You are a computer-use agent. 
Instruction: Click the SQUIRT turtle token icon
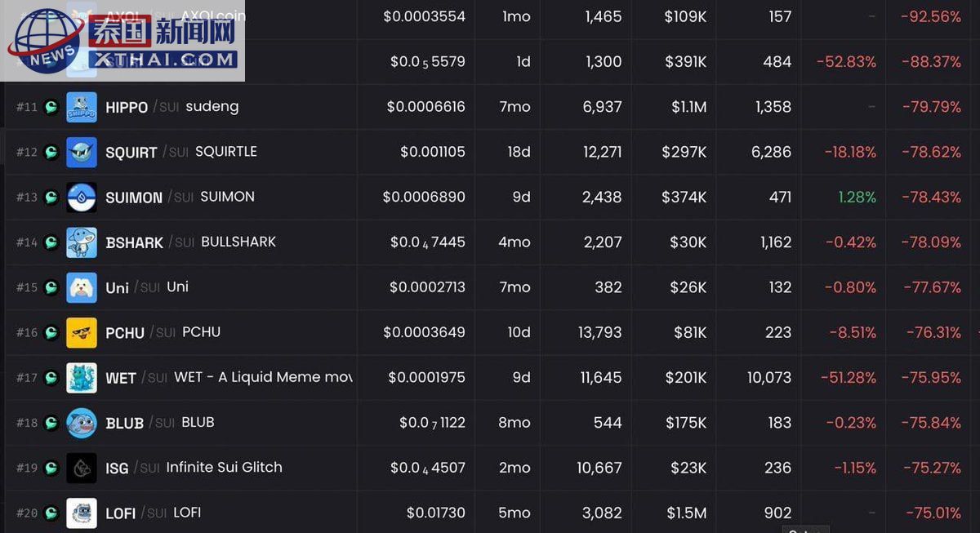tap(82, 152)
